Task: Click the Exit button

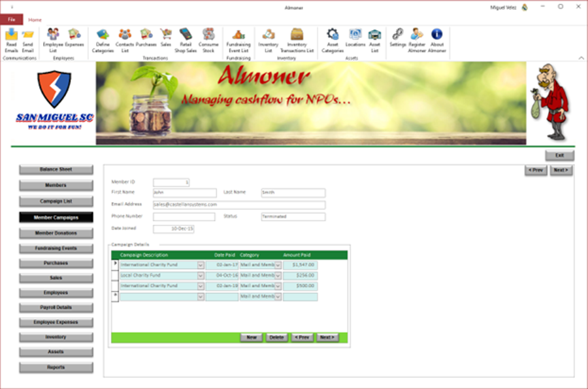Action: pos(559,156)
